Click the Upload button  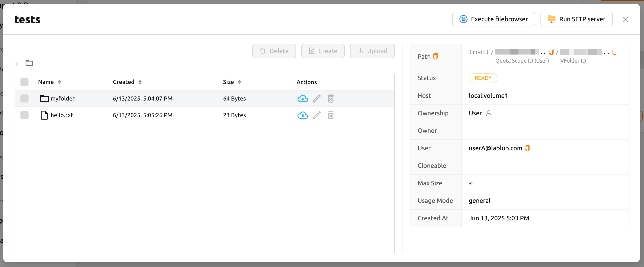pyautogui.click(x=372, y=51)
